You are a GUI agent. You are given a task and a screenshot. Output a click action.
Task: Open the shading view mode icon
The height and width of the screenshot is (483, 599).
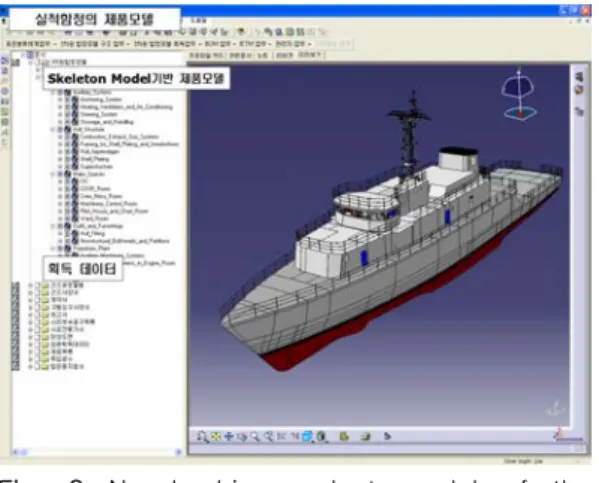click(x=322, y=436)
